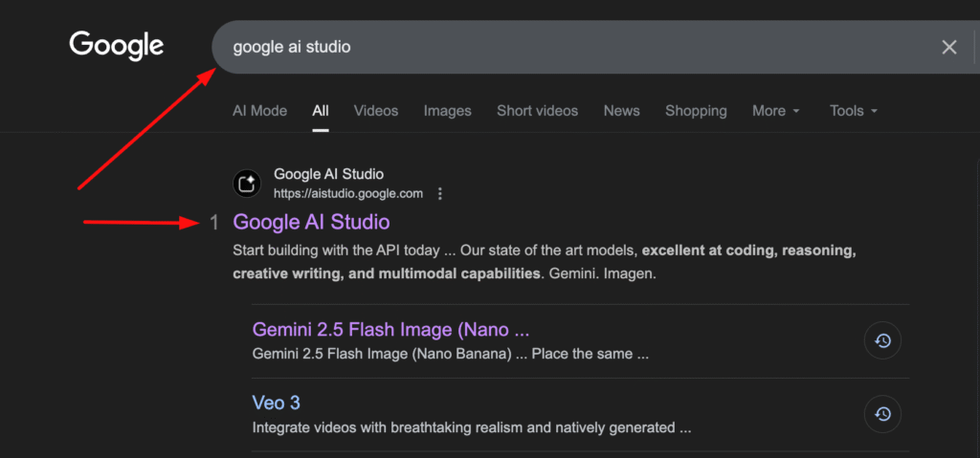Open the Veo 3 sitelink

click(277, 403)
